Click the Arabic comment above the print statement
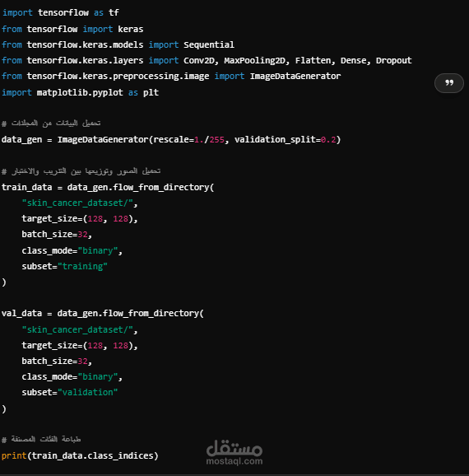This screenshot has height=476, width=469. [x=41, y=439]
